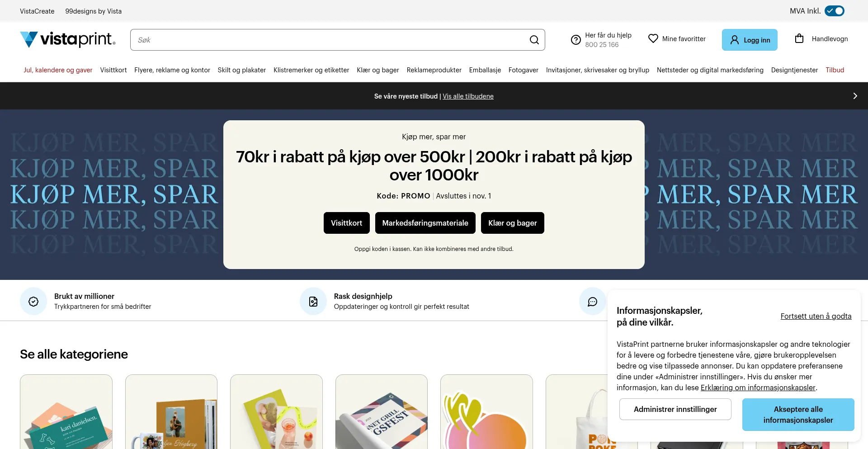Toggle the MVA Inkl. switch
Screen dimensions: 868x449
835,11
